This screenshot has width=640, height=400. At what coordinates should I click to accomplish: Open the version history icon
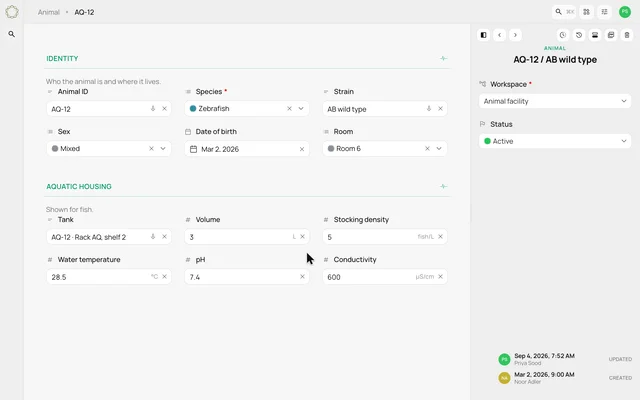pos(579,35)
